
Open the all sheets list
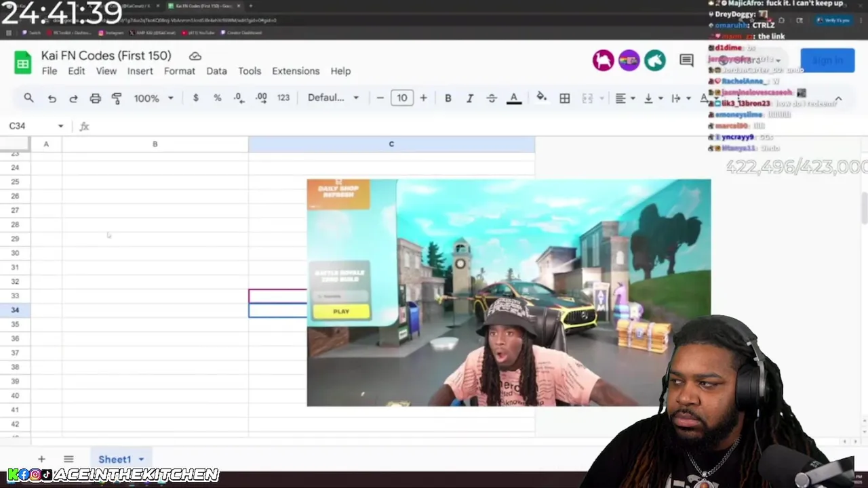tap(68, 459)
